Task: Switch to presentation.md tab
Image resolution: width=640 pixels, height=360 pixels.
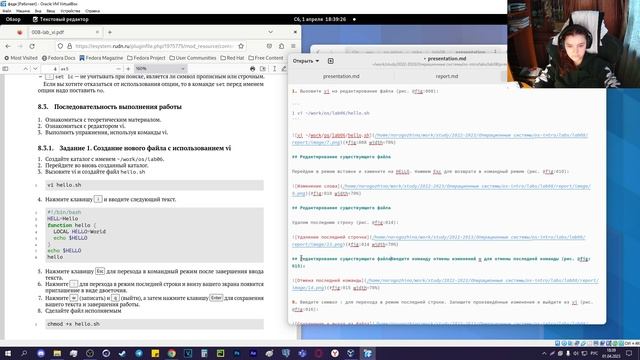Action: 341,76
